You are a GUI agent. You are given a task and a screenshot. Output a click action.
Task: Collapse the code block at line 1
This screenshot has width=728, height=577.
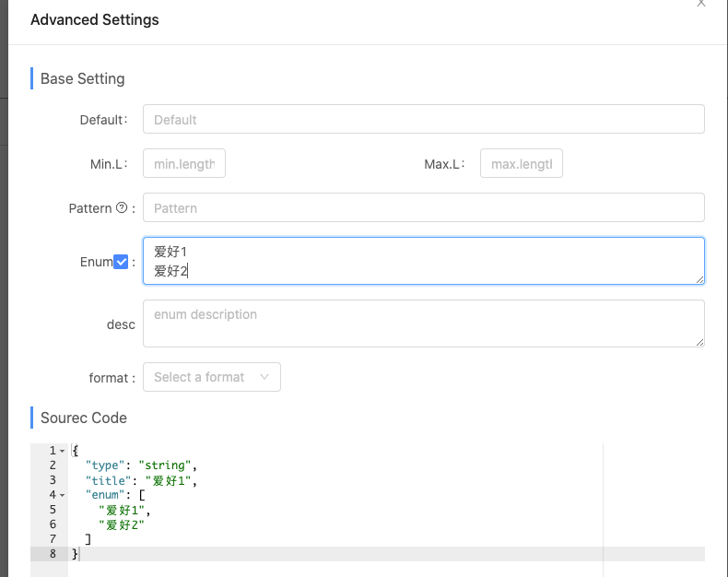tap(62, 451)
